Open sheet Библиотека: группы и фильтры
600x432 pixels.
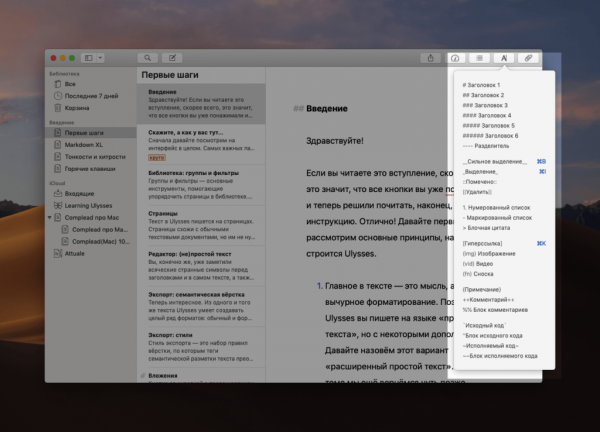[201, 185]
